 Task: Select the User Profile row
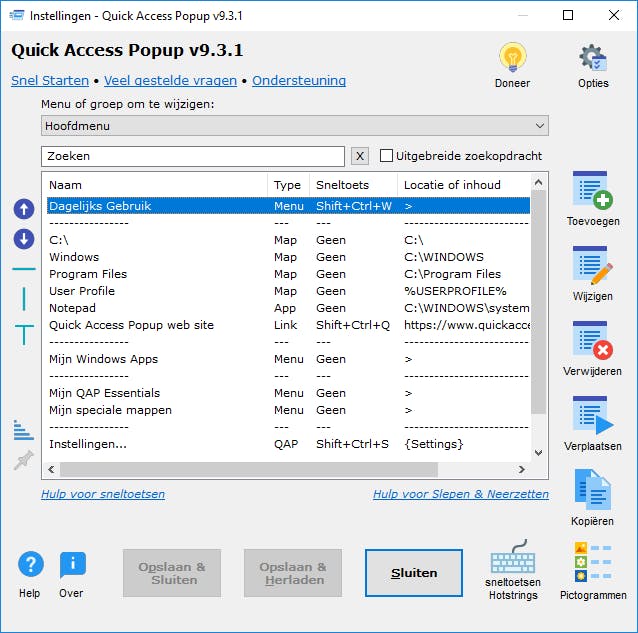[288, 291]
